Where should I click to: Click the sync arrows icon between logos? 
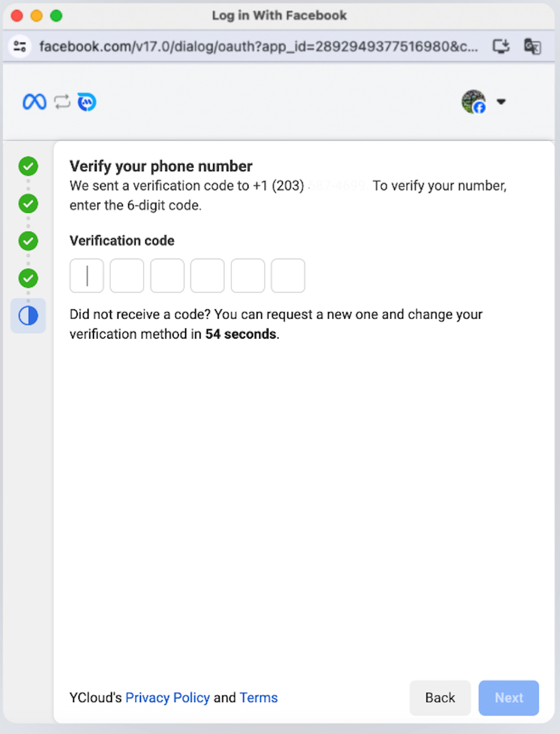coord(62,102)
